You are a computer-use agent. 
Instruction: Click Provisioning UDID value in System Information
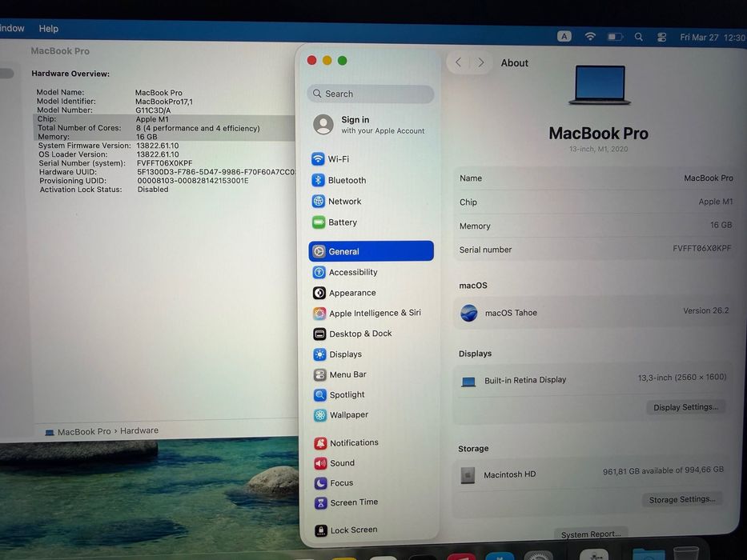tap(193, 181)
